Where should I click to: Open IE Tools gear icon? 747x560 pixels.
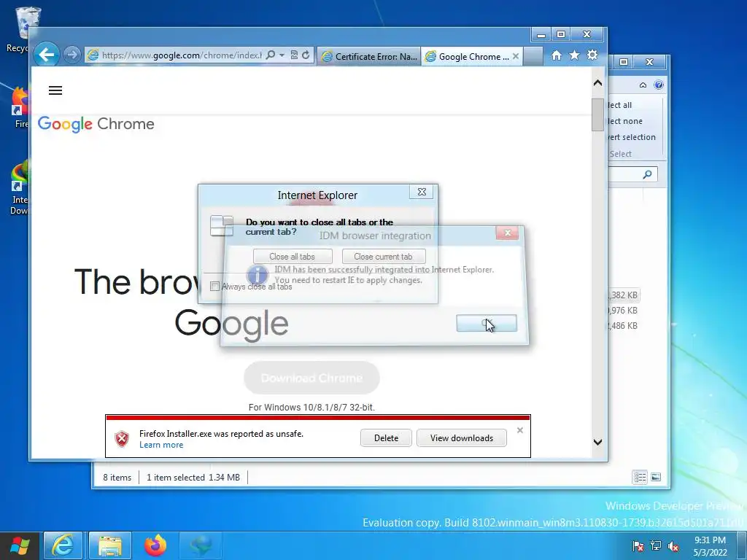592,55
